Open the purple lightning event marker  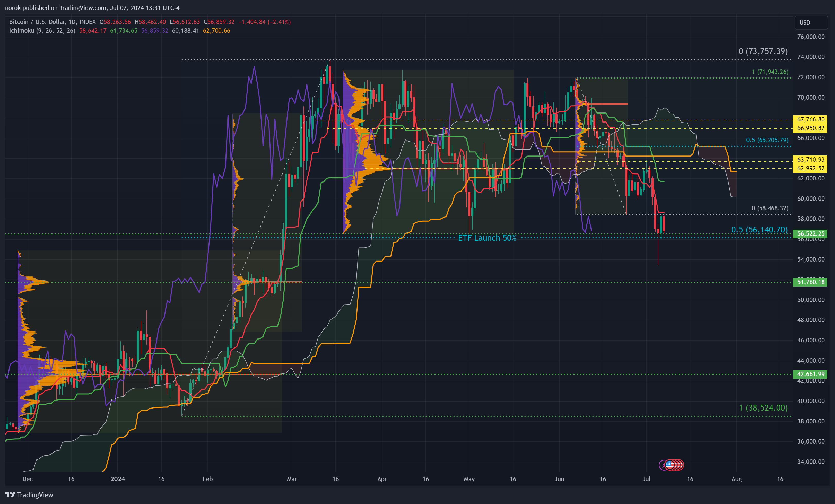pos(662,465)
